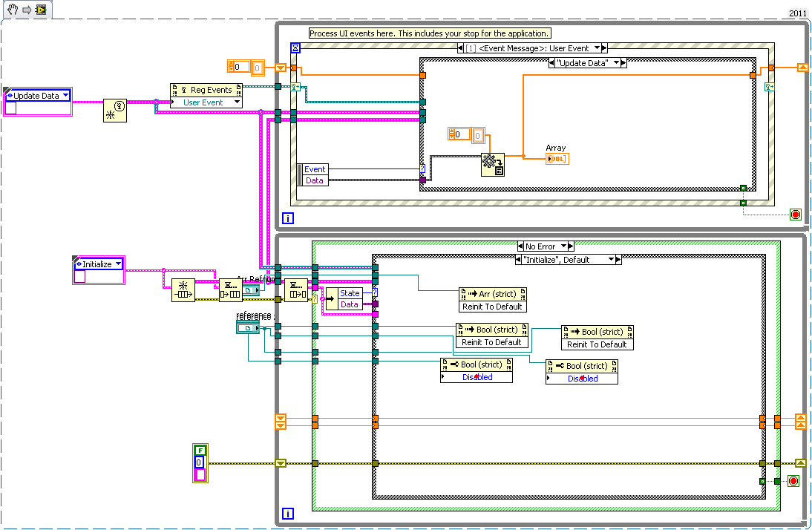Click the Event item on the event data node
The width and height of the screenshot is (812, 530).
(315, 169)
